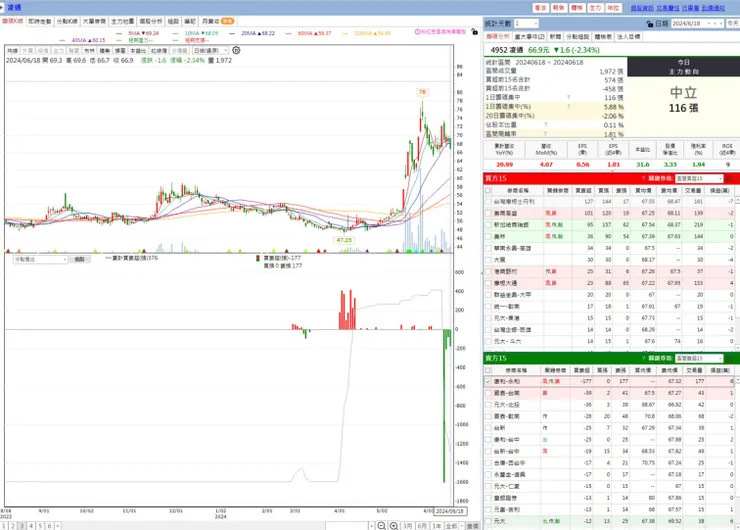Open the dropdown arrow next to 全部 button
Image resolution: width=740 pixels, height=530 pixels.
pos(461,526)
